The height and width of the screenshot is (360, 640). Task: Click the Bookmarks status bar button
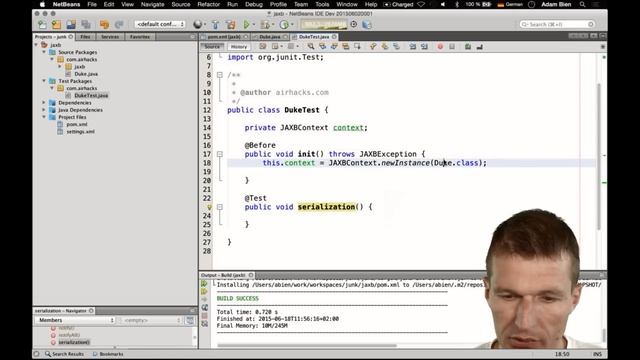(108, 354)
